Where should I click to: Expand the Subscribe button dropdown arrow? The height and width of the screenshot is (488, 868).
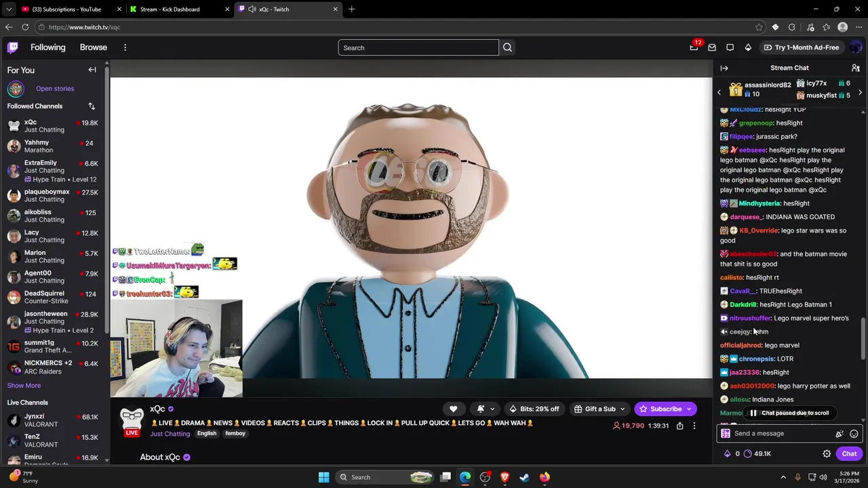(x=689, y=409)
